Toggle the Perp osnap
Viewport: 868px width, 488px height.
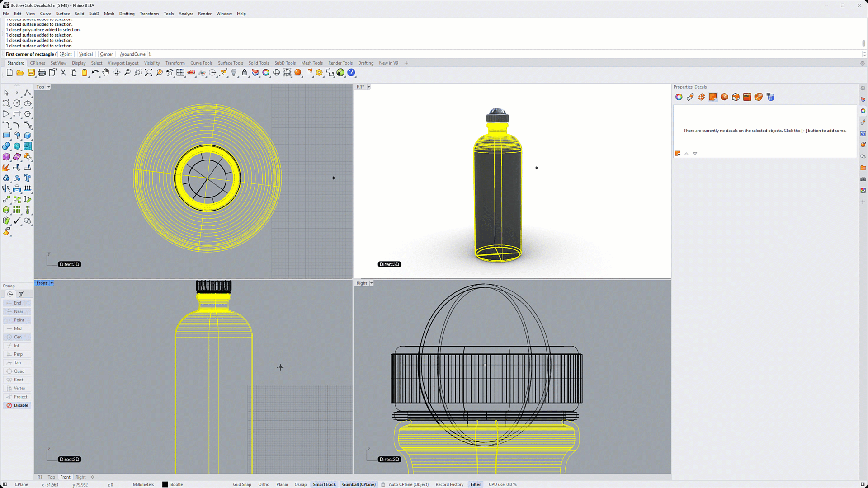click(x=17, y=354)
